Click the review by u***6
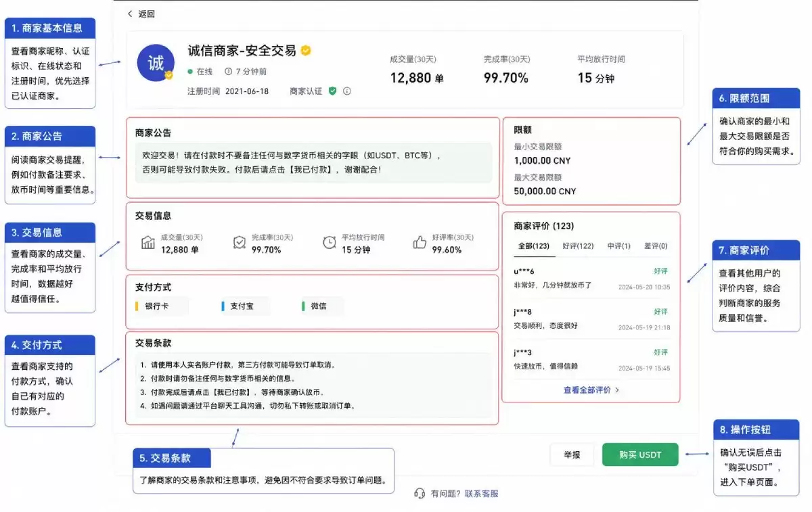This screenshot has width=812, height=512. [x=592, y=279]
